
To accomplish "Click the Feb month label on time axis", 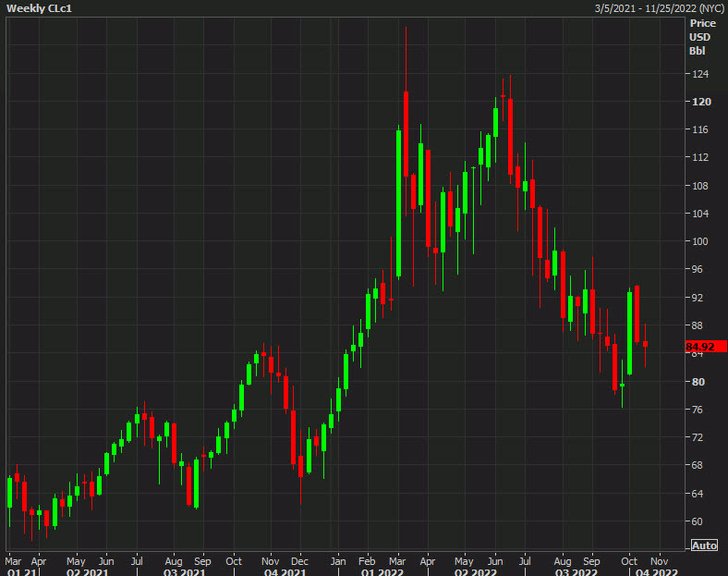I will click(367, 561).
